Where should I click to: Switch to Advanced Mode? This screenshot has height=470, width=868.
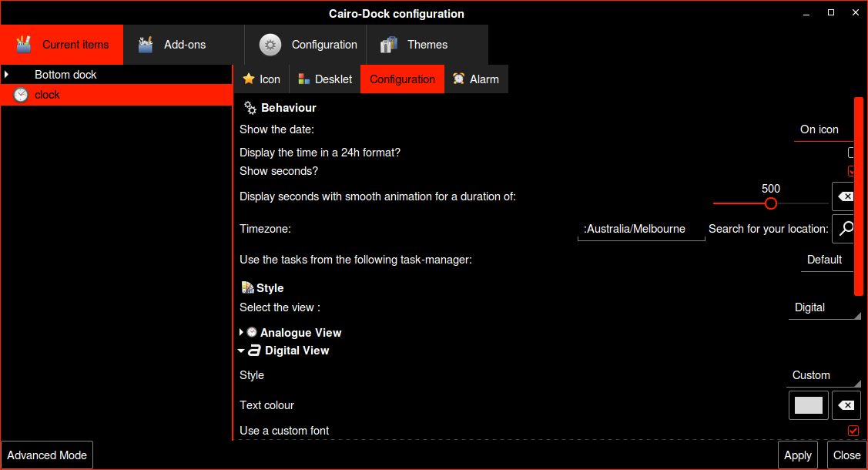(x=47, y=455)
